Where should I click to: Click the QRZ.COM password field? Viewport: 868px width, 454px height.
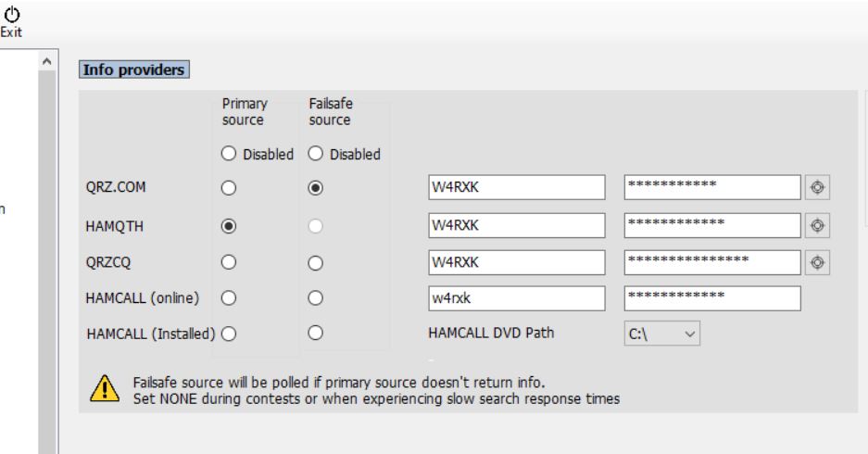(712, 188)
